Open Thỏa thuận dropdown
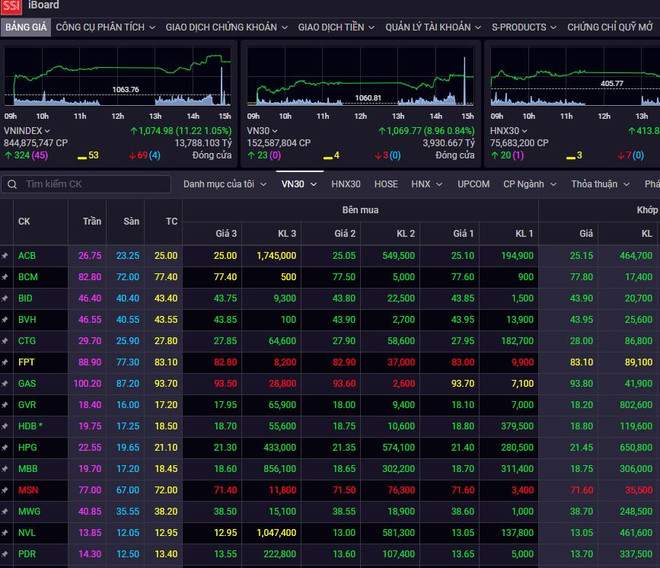Image resolution: width=660 pixels, height=568 pixels. pos(600,184)
